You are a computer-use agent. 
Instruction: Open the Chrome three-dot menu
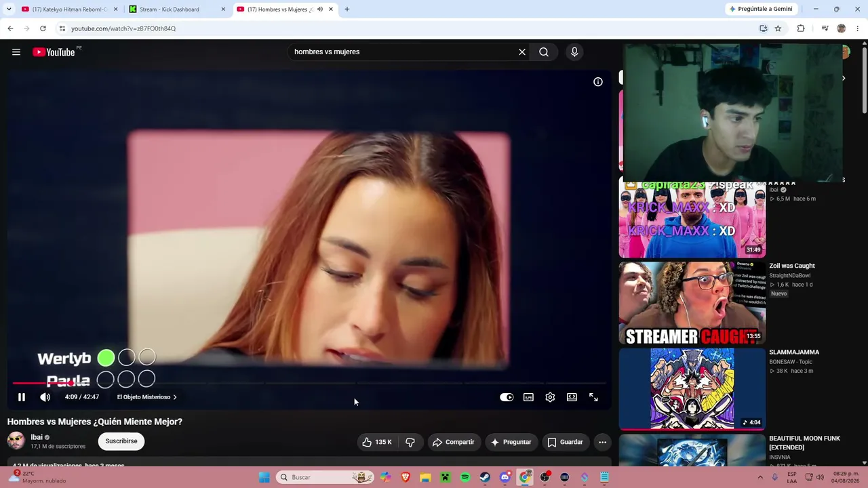(x=858, y=28)
